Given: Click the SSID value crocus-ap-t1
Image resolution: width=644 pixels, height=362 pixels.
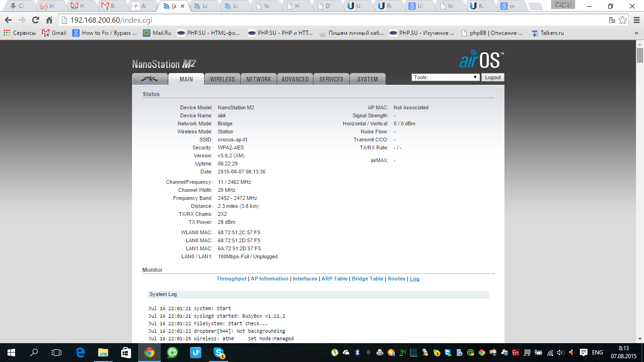Looking at the screenshot, I should [x=232, y=140].
